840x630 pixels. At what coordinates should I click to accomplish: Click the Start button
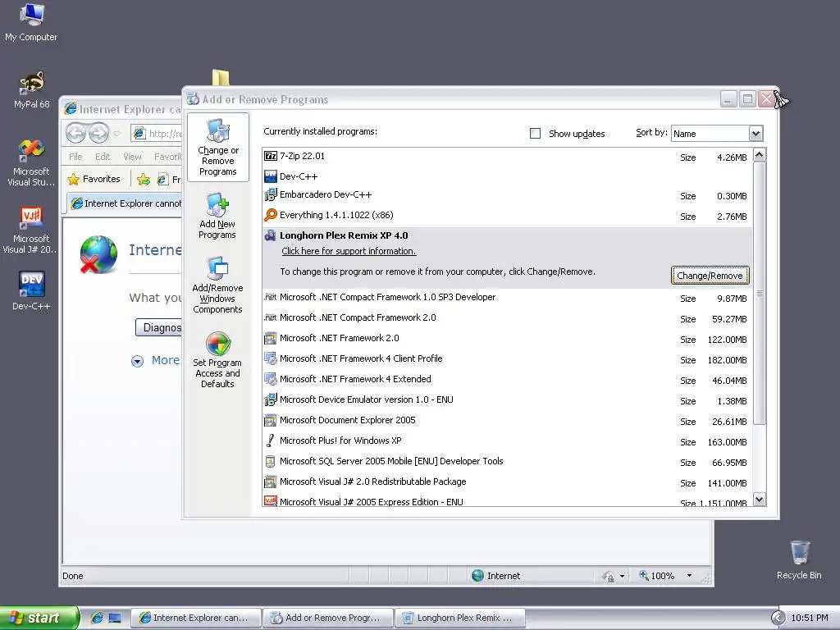[39, 618]
